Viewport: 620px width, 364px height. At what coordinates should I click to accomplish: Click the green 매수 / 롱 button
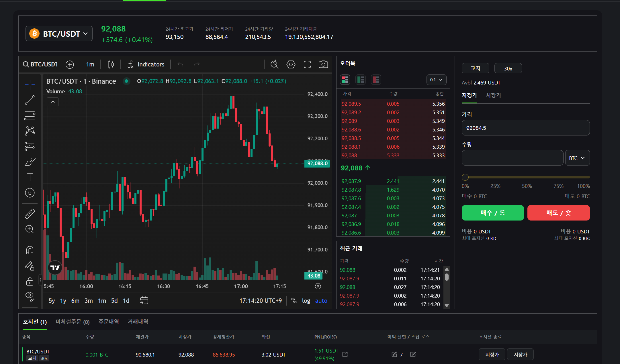coord(492,213)
